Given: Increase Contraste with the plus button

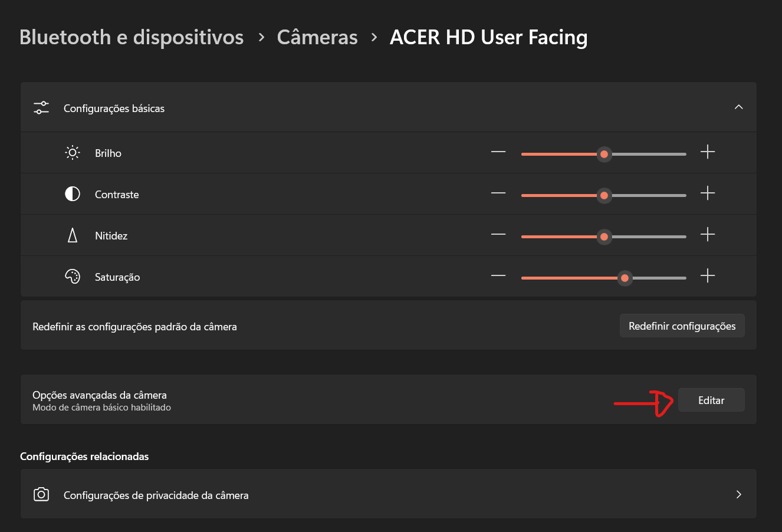Looking at the screenshot, I should tap(708, 193).
